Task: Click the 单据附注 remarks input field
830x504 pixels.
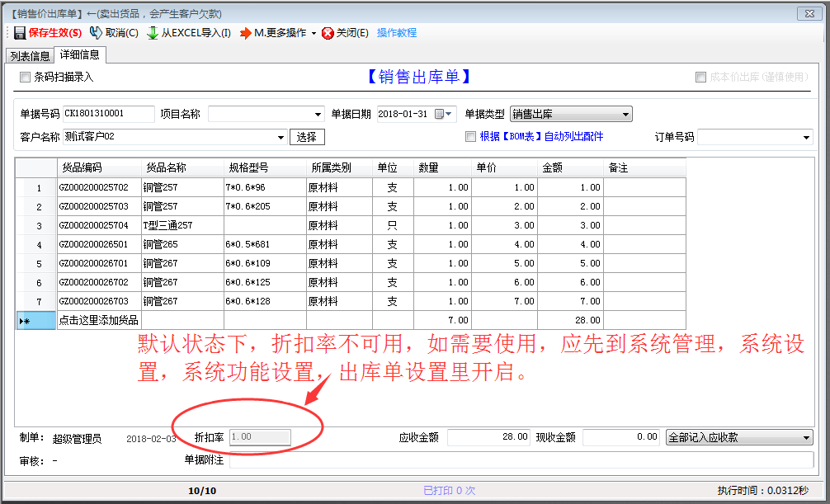Action: [520, 460]
